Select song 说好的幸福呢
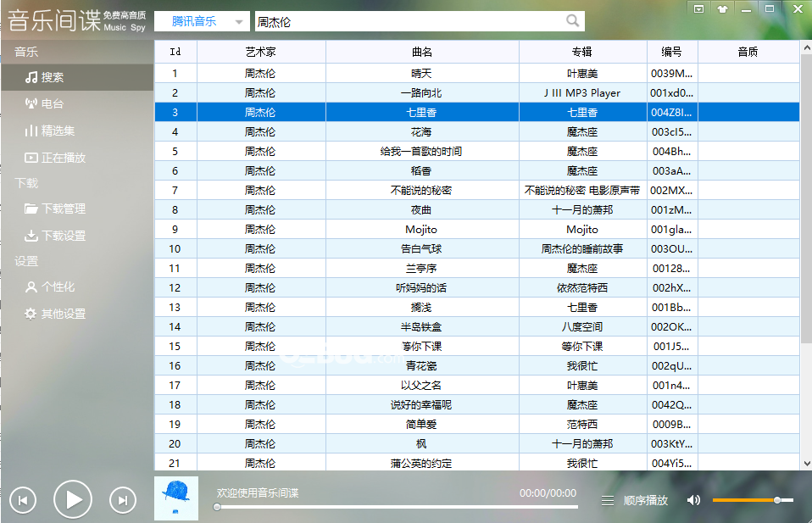The image size is (812, 523). [x=421, y=405]
